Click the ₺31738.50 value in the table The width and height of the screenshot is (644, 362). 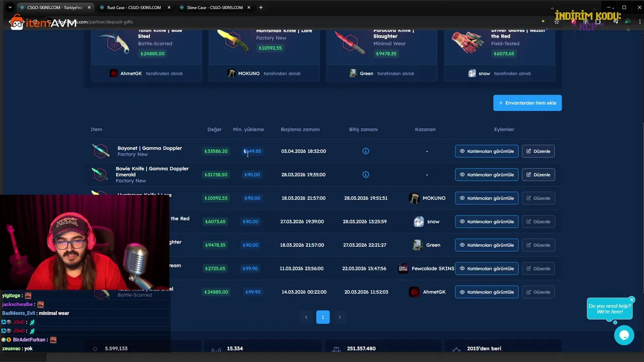[x=216, y=174]
